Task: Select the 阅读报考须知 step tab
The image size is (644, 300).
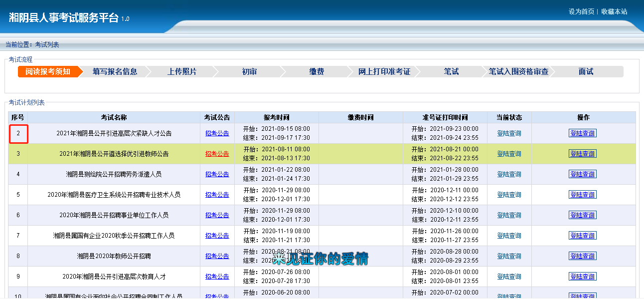Action: [x=48, y=72]
